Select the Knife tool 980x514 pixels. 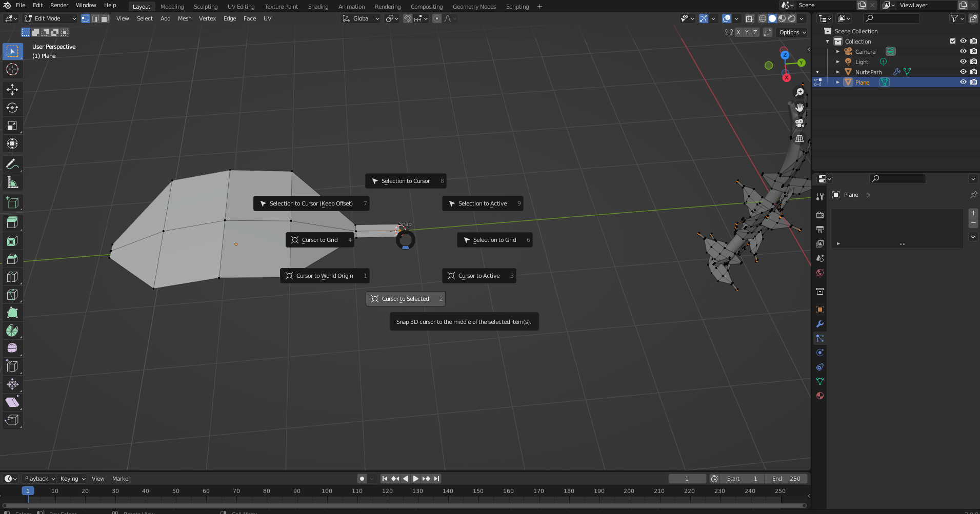(x=12, y=294)
